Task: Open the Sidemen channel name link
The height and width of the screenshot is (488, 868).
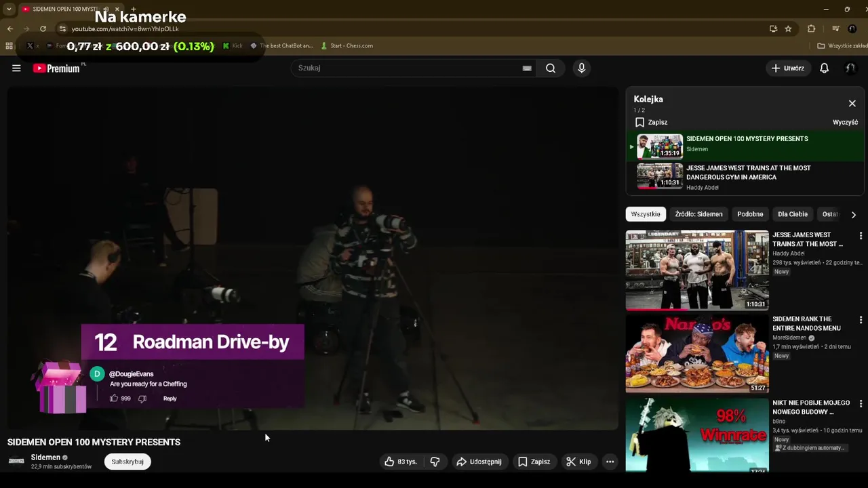Action: (45, 457)
